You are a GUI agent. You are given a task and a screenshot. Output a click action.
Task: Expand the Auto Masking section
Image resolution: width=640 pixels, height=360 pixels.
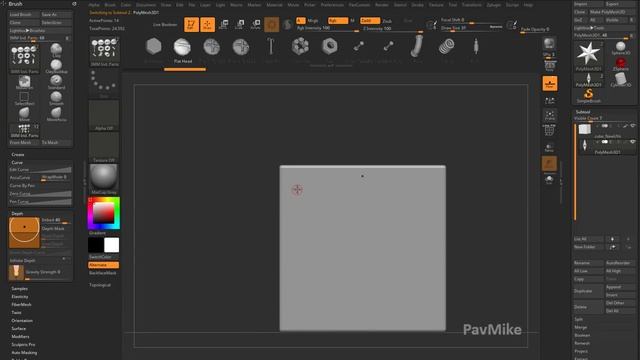[x=24, y=353]
